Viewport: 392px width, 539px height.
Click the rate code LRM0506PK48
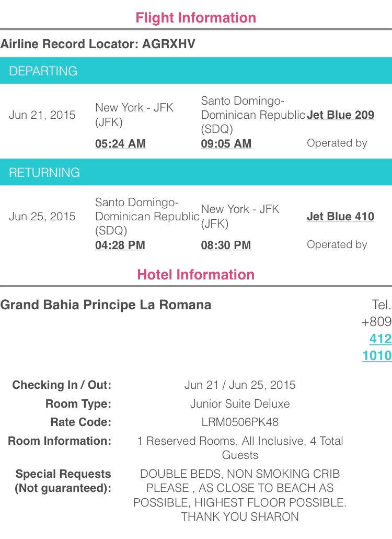click(240, 422)
